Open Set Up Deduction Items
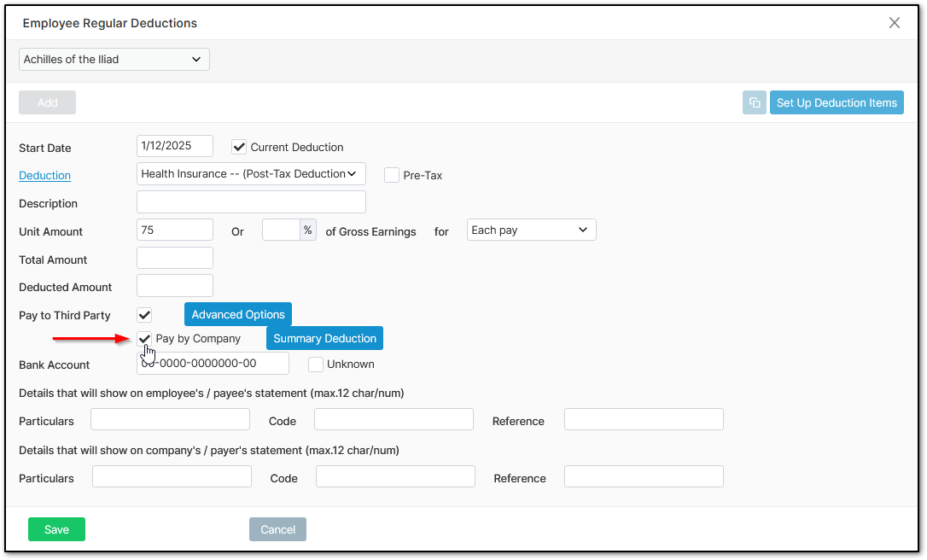The height and width of the screenshot is (560, 927). click(x=837, y=102)
